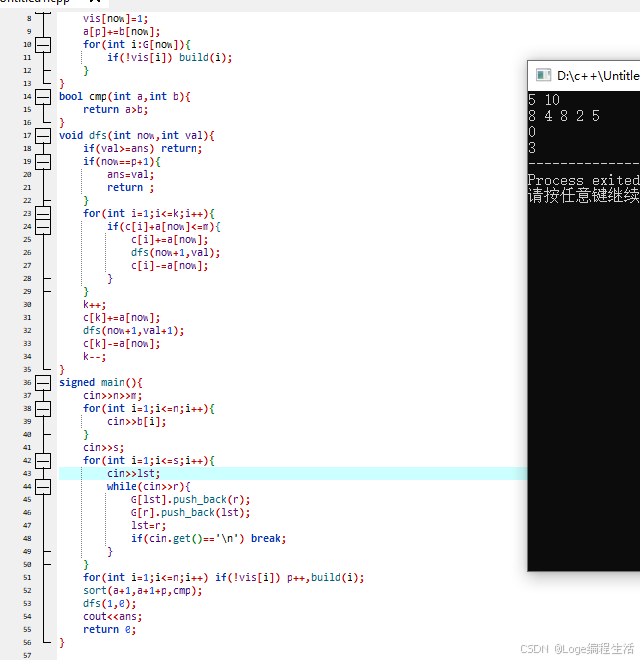Collapse the fold box at line 10
The image size is (640, 660).
[43, 45]
